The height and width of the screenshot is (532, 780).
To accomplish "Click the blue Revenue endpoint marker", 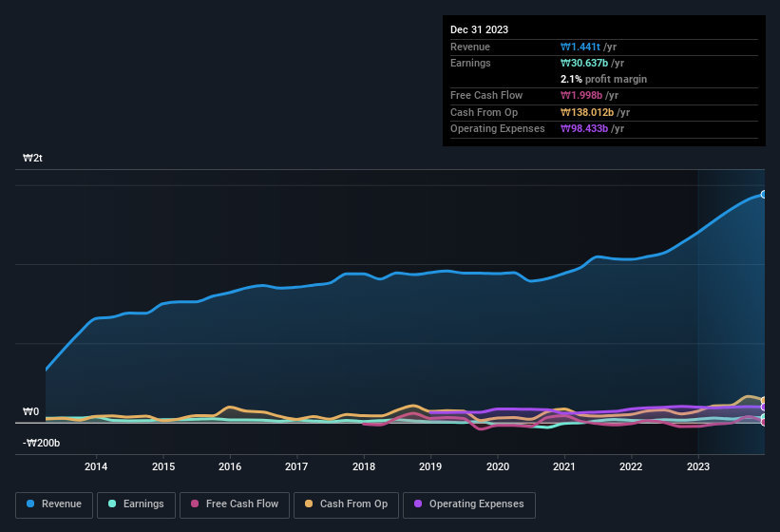I will (764, 194).
